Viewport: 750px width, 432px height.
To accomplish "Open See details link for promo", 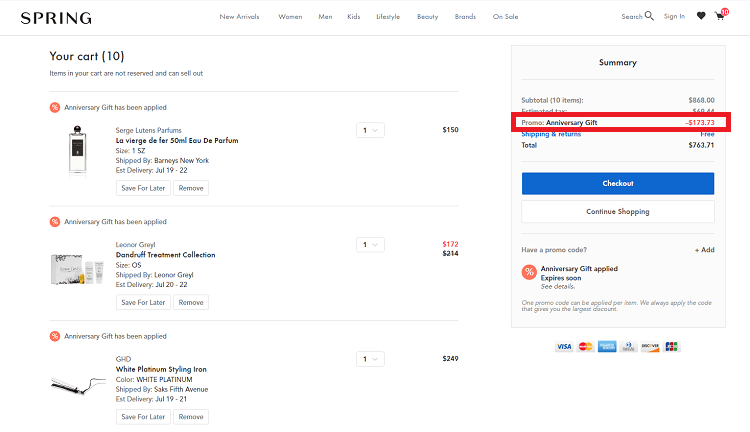I will tap(558, 287).
